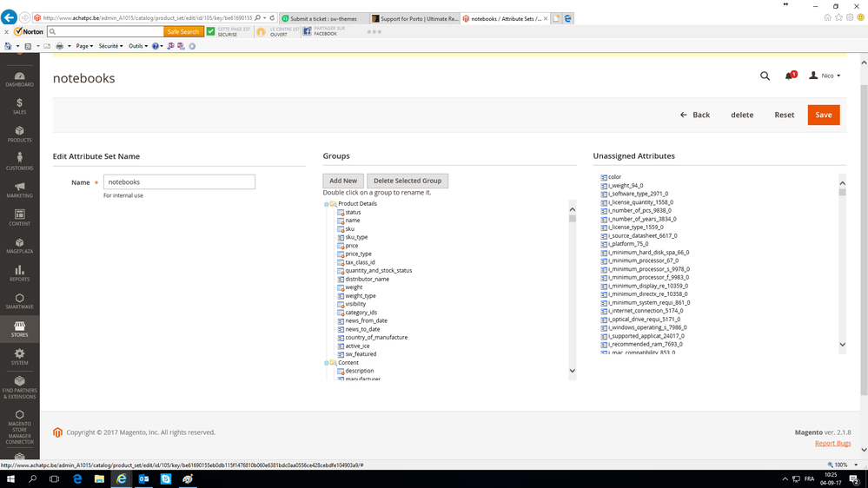
Task: Select the sku attribute in Groups
Action: tap(350, 229)
